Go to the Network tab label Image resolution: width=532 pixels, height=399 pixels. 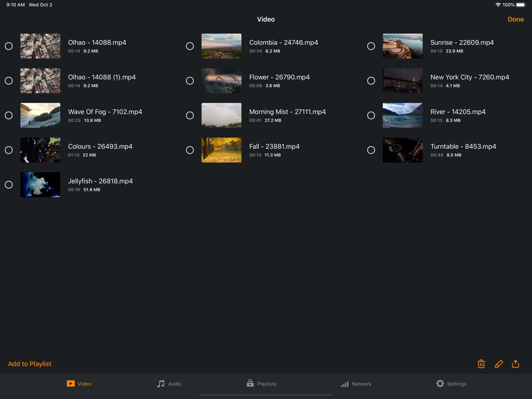[361, 384]
